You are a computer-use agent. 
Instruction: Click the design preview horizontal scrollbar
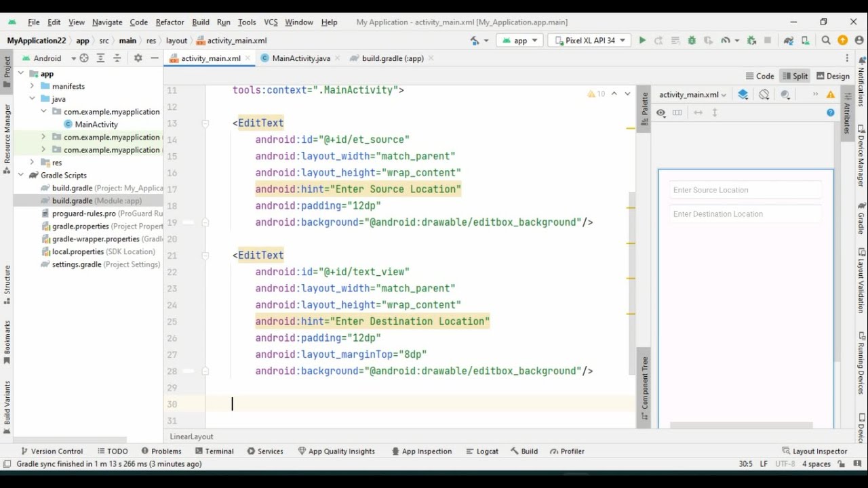741,425
